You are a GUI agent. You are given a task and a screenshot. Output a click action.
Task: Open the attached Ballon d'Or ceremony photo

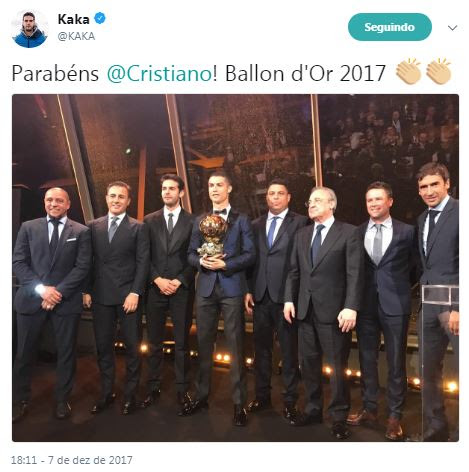[x=235, y=268]
